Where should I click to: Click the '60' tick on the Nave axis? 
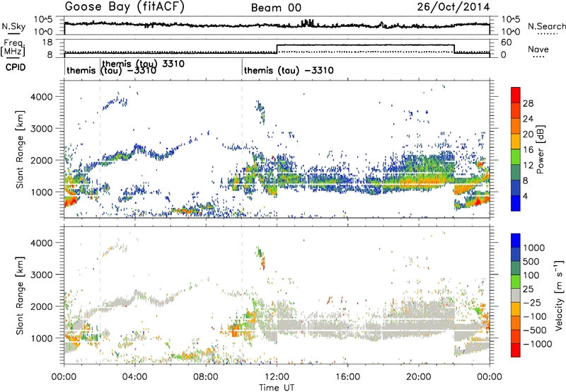pos(507,42)
